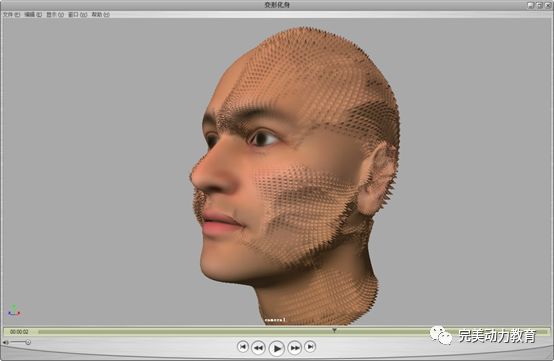
Task: Click the 00:00:02 time display
Action: (x=19, y=332)
